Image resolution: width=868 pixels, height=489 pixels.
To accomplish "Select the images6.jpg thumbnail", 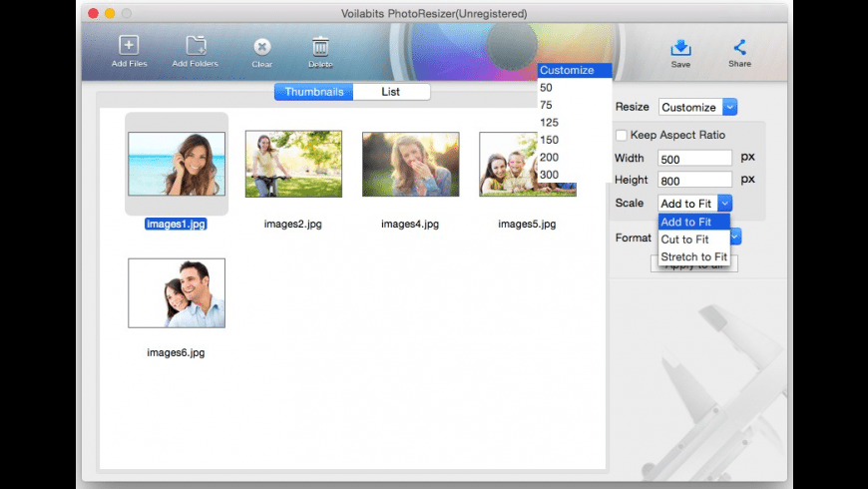I will [177, 292].
